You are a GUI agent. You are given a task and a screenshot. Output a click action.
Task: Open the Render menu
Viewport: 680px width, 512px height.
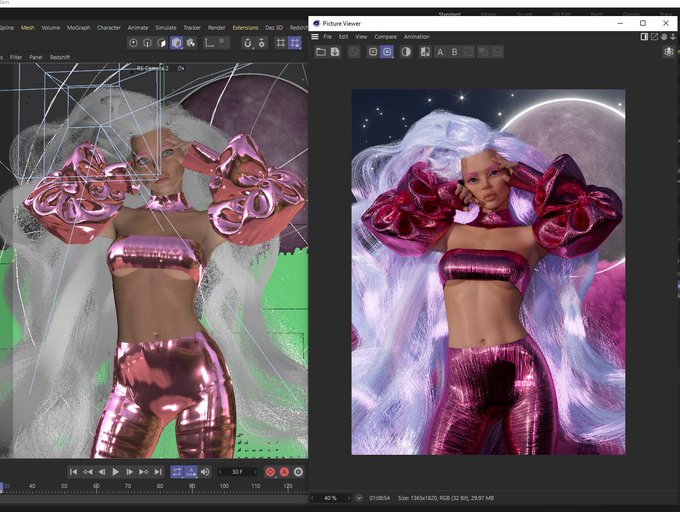tap(216, 27)
